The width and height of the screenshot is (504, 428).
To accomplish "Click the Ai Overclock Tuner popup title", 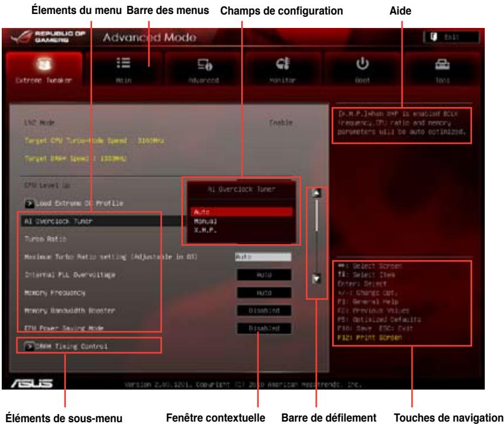I will coord(241,189).
